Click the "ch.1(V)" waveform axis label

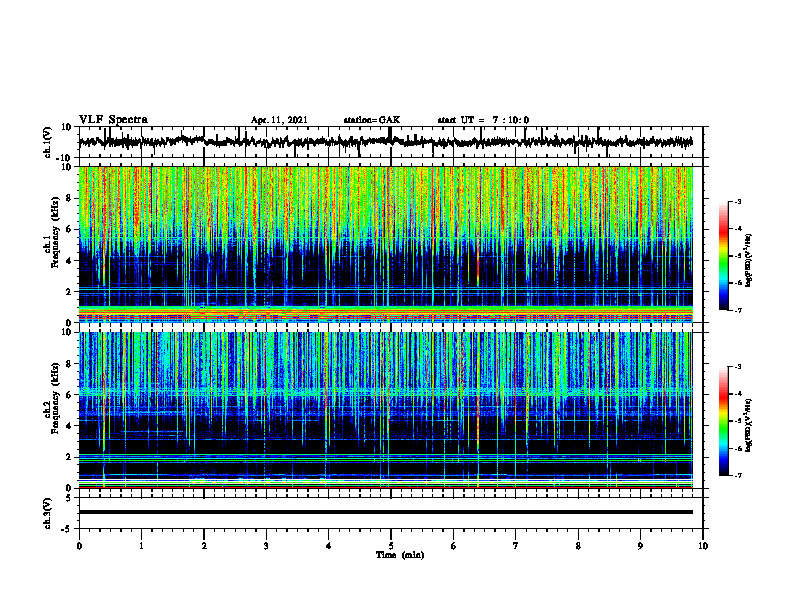point(48,142)
